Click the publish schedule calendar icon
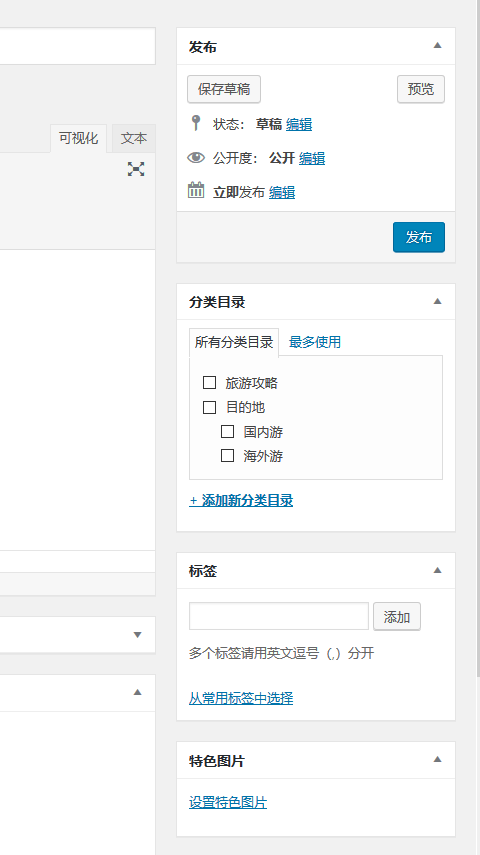This screenshot has height=855, width=480. [196, 190]
